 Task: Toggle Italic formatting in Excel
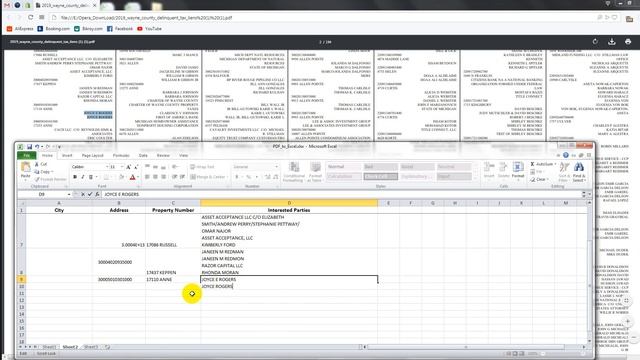[x=83, y=177]
